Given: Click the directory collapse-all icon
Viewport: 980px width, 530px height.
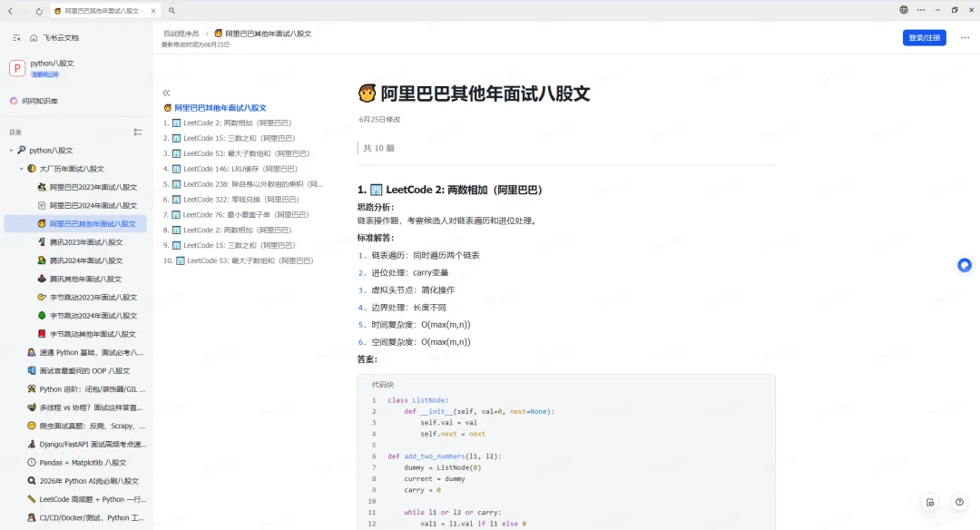Looking at the screenshot, I should point(138,132).
